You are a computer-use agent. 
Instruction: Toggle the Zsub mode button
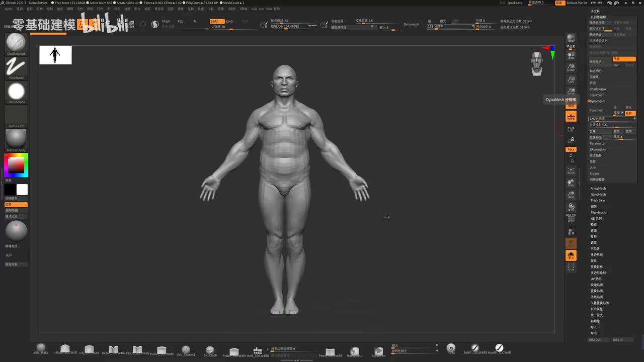tap(229, 21)
